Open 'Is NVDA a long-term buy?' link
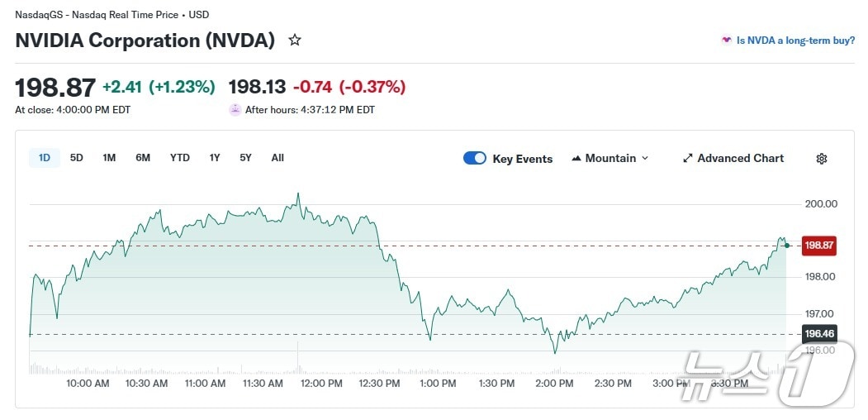868x420 pixels. 795,40
